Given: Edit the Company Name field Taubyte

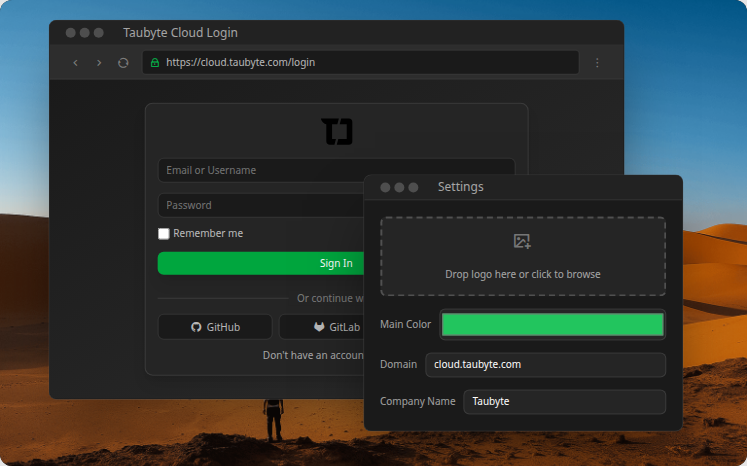Looking at the screenshot, I should click(564, 402).
